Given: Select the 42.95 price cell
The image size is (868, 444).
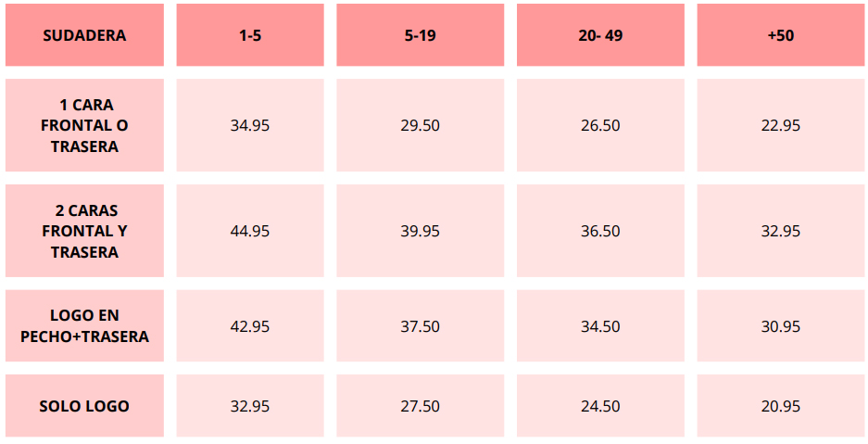Looking at the screenshot, I should [x=250, y=326].
